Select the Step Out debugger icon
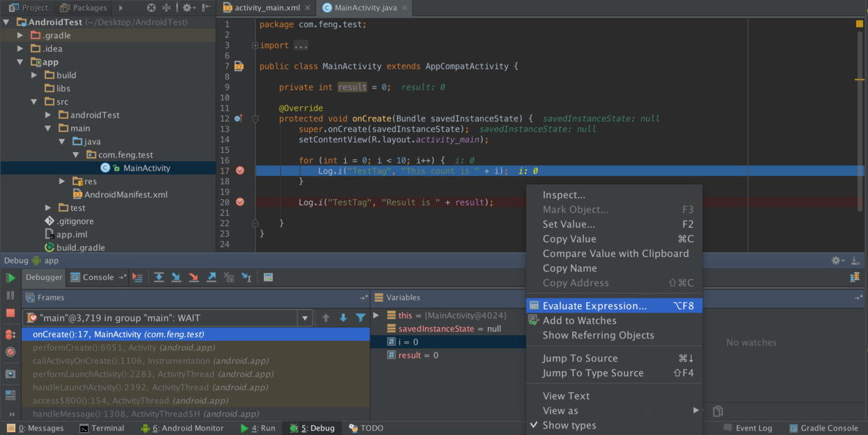Viewport: 868px width, 435px height. pos(211,277)
